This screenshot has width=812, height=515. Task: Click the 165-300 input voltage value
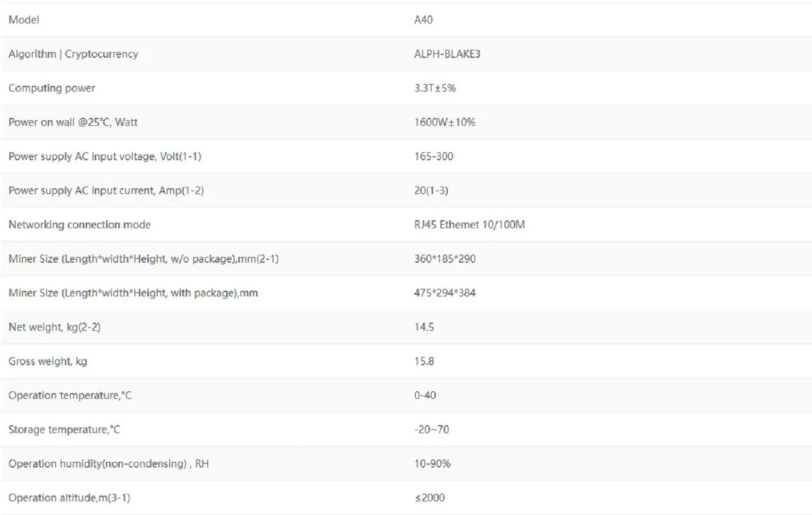434,156
